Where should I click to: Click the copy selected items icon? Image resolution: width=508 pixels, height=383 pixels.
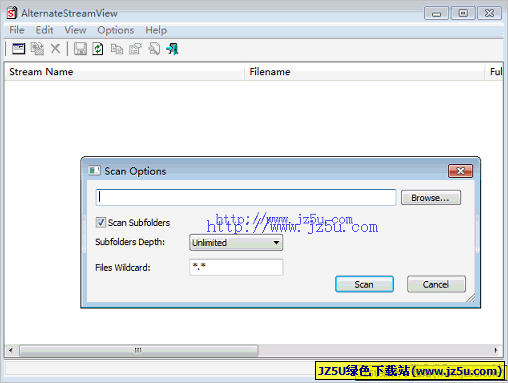(x=117, y=49)
